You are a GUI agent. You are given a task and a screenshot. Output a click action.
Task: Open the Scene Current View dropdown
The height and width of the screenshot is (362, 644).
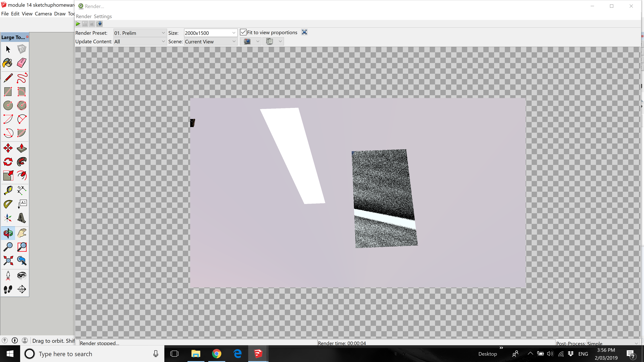coord(210,41)
